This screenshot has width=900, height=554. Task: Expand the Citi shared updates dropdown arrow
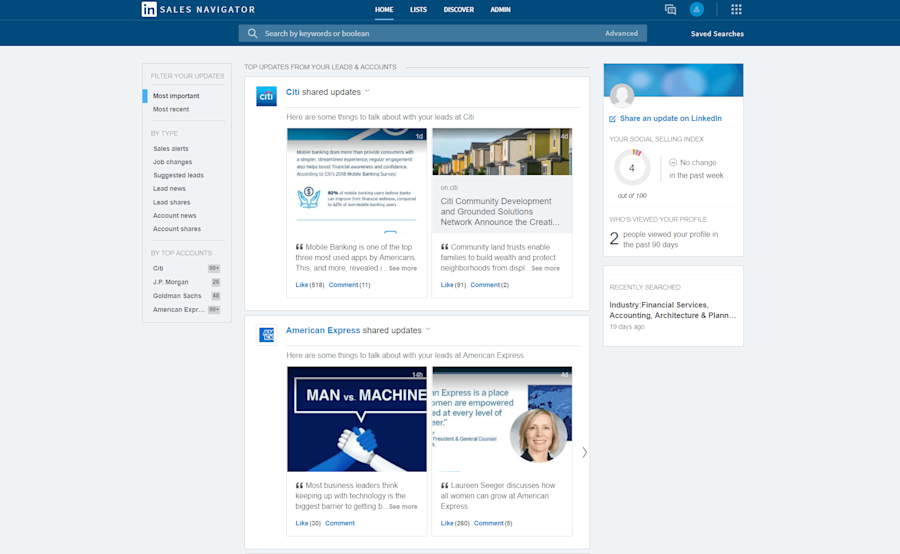367,91
